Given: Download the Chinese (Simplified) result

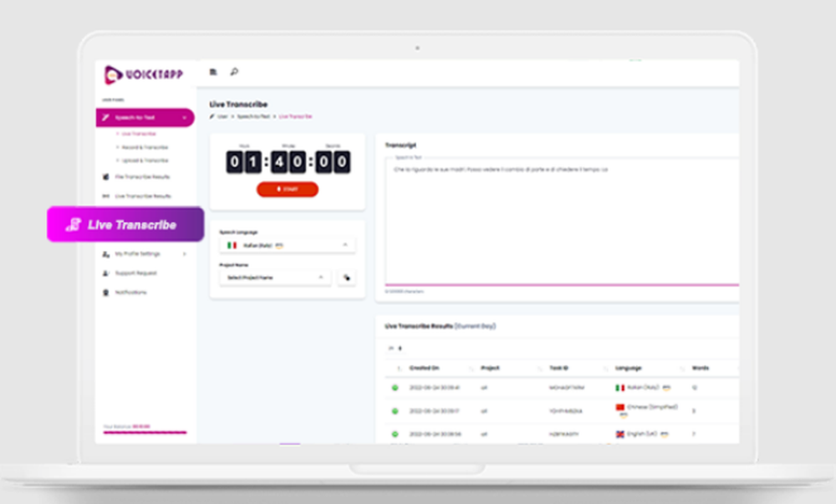Looking at the screenshot, I should point(394,410).
